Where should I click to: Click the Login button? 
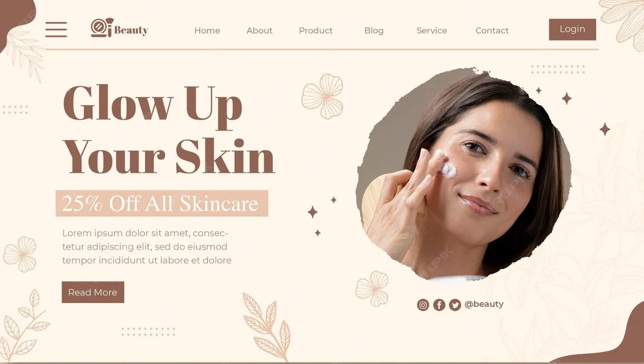[x=573, y=30]
